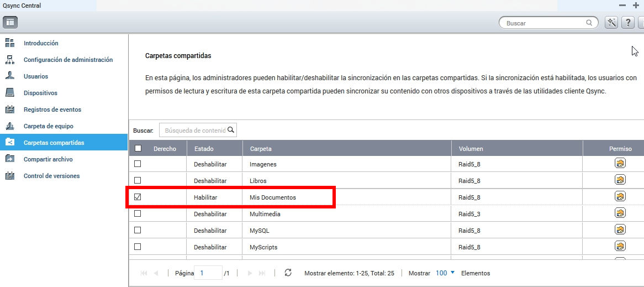Click the Página number input field

tap(209, 273)
